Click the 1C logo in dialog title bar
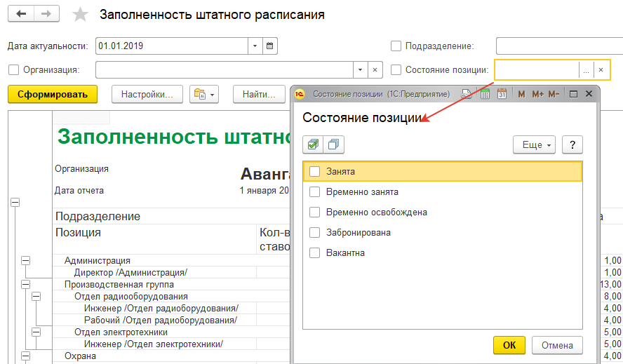The width and height of the screenshot is (623, 364). (x=299, y=94)
